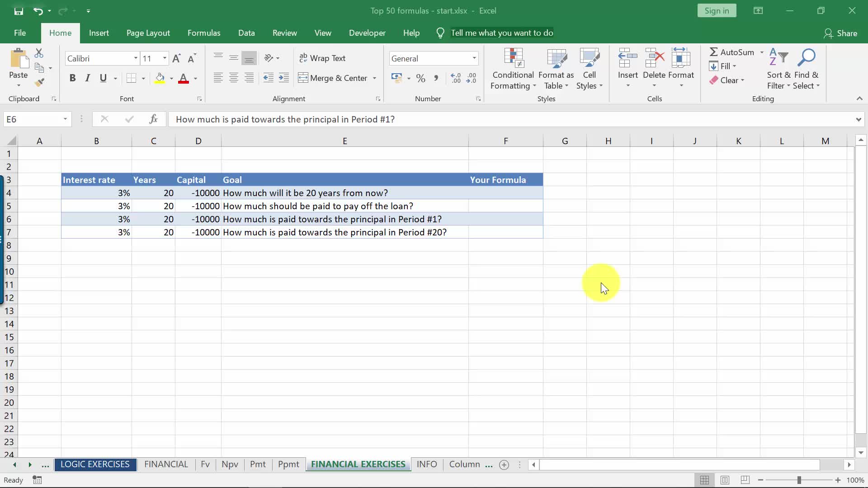This screenshot has height=488, width=868.
Task: Click the Sign in button
Action: pyautogui.click(x=717, y=11)
